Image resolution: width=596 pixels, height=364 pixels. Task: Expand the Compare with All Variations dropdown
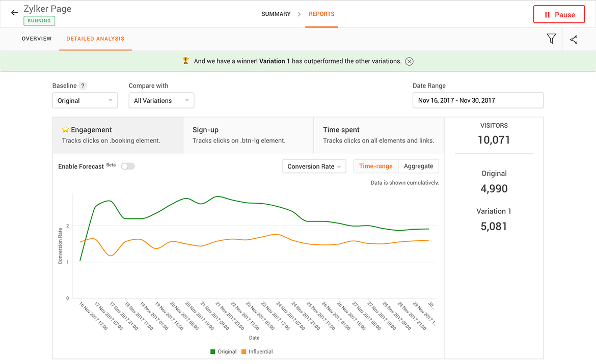[x=161, y=100]
